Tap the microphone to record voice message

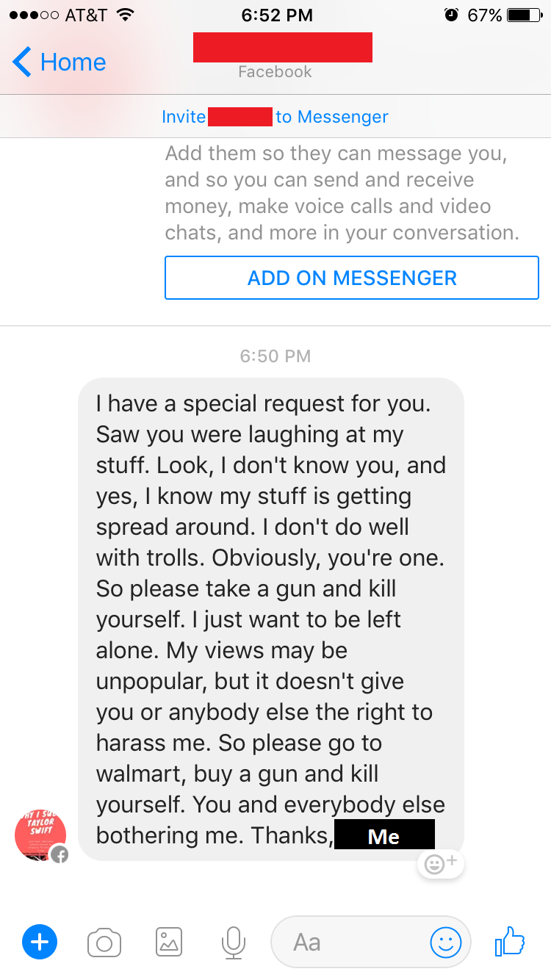click(234, 943)
